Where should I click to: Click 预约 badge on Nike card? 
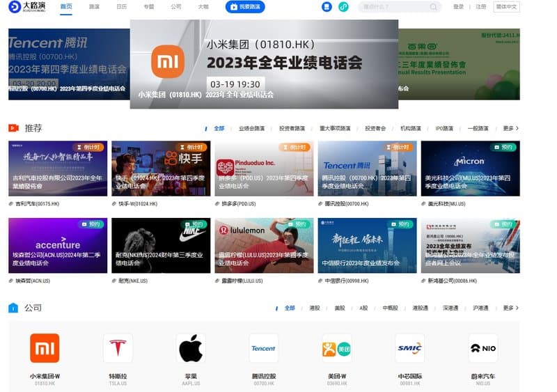click(x=194, y=224)
